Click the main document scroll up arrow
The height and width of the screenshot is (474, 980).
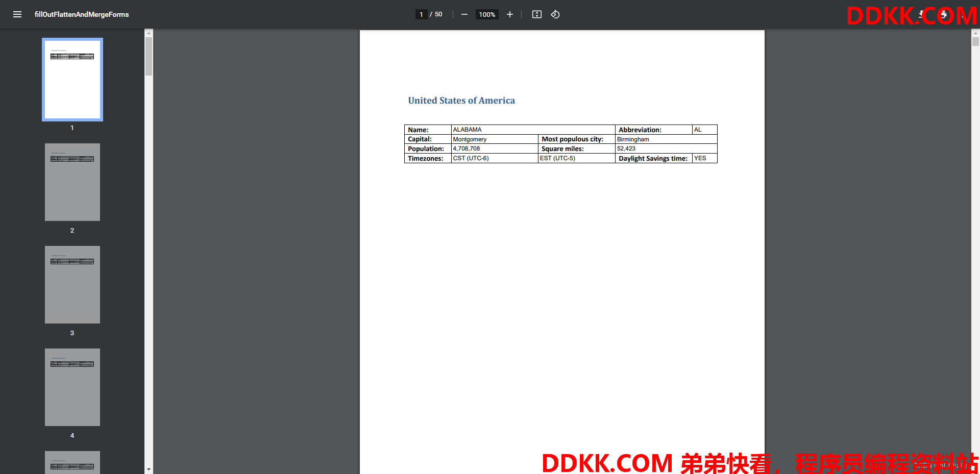pos(975,33)
